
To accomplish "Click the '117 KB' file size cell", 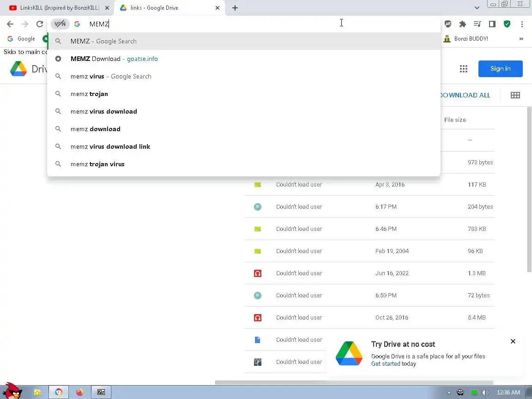I will click(x=477, y=185).
